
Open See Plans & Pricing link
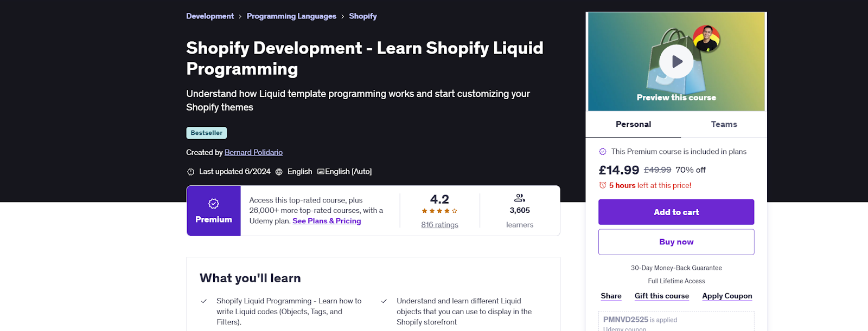click(x=327, y=221)
